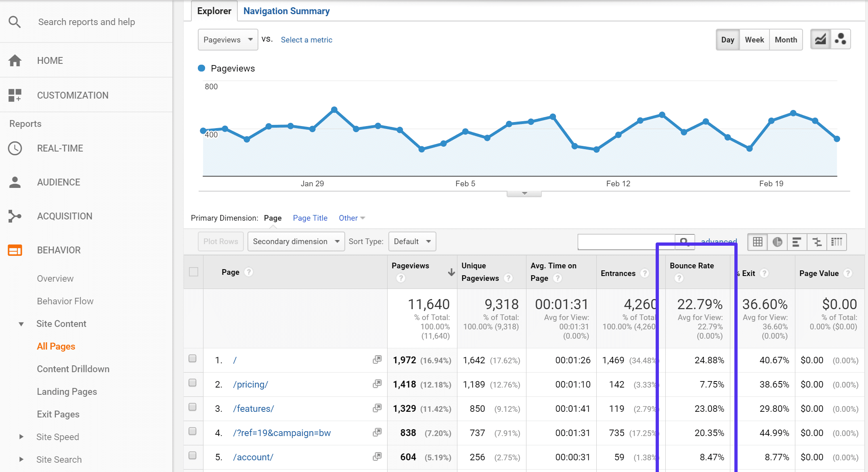The height and width of the screenshot is (472, 868).
Task: Toggle checkbox for /features/ row
Action: pyautogui.click(x=193, y=407)
